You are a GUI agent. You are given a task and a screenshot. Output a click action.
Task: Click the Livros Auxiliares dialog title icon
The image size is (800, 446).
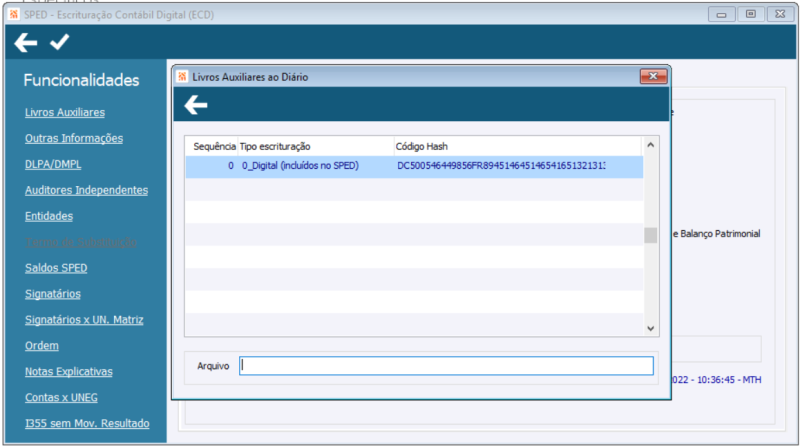[182, 77]
